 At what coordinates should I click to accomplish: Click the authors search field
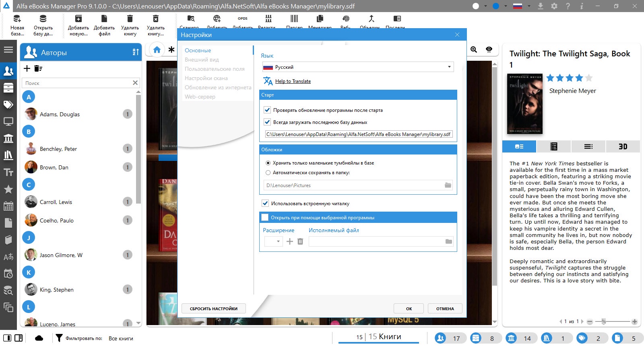(80, 83)
